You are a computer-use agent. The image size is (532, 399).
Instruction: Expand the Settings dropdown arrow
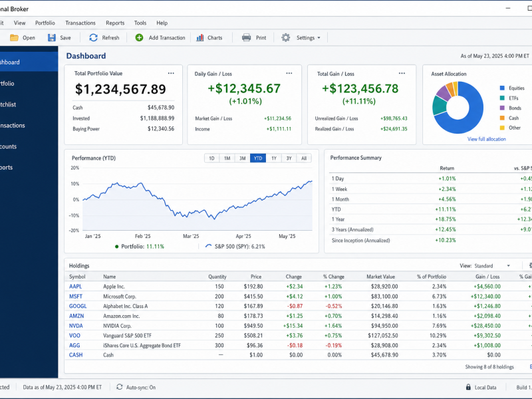(x=319, y=38)
